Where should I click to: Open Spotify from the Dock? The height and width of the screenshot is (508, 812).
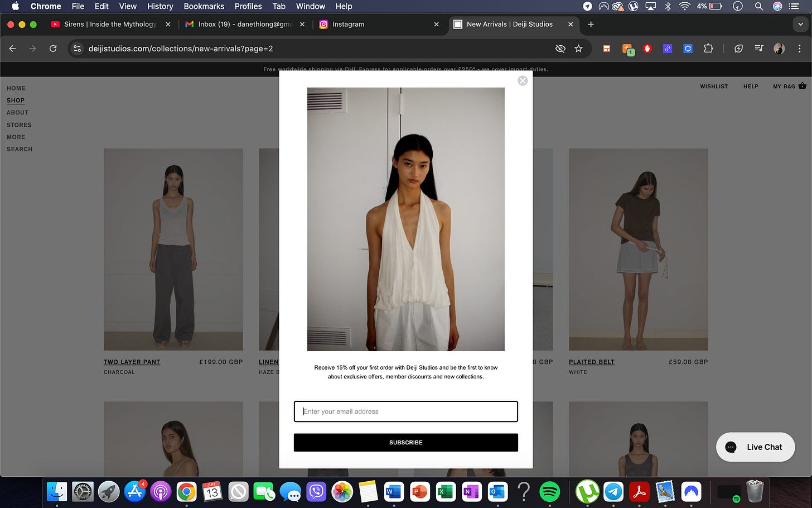point(550,492)
